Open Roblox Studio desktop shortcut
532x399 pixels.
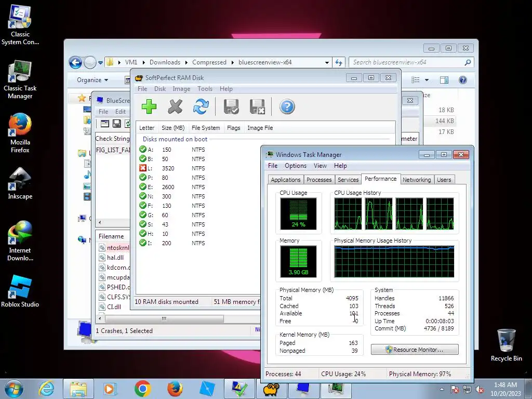tap(20, 291)
